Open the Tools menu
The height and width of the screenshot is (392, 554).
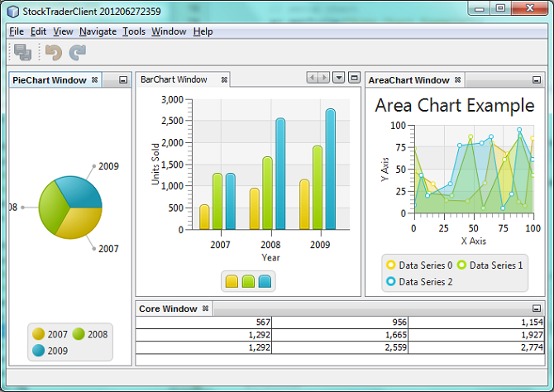coord(133,31)
